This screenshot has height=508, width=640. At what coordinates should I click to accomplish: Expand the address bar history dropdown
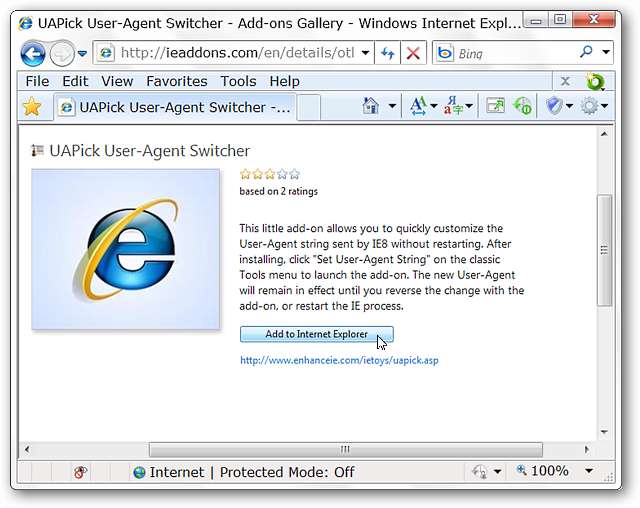365,53
